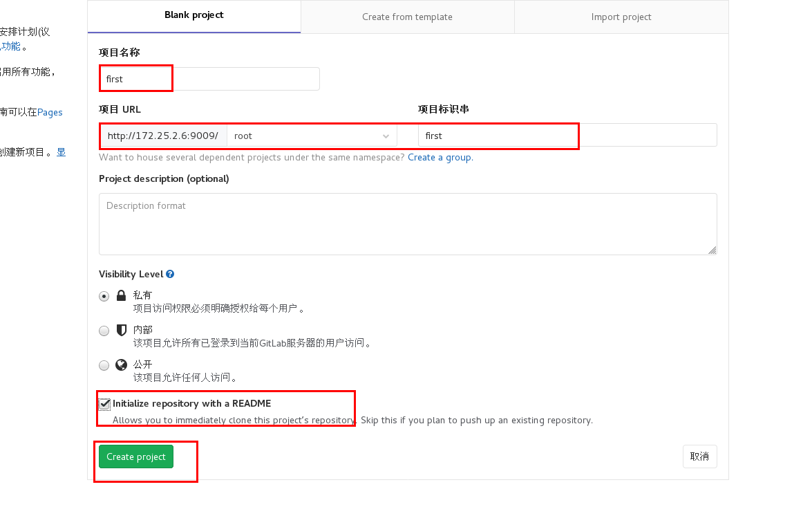Click the Visibility Level help question icon
Image resolution: width=812 pixels, height=507 pixels.
(170, 274)
